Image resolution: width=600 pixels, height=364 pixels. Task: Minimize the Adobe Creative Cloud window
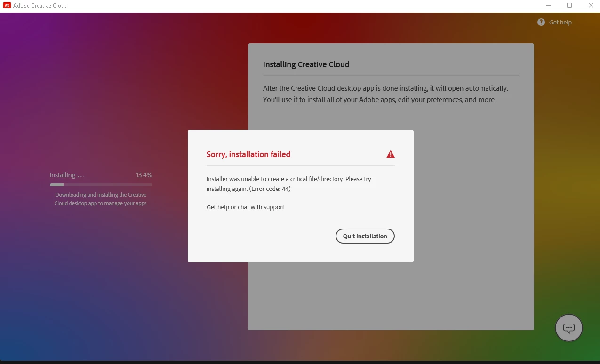[547, 6]
